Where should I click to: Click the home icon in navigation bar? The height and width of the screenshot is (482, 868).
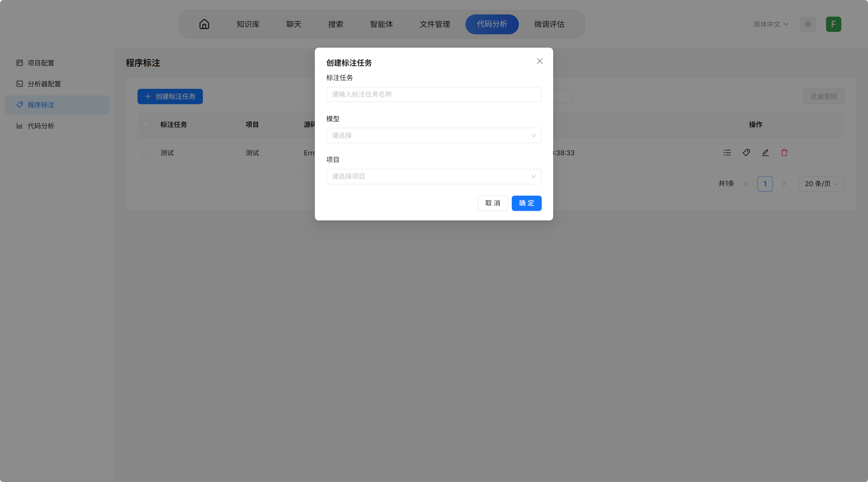point(204,24)
